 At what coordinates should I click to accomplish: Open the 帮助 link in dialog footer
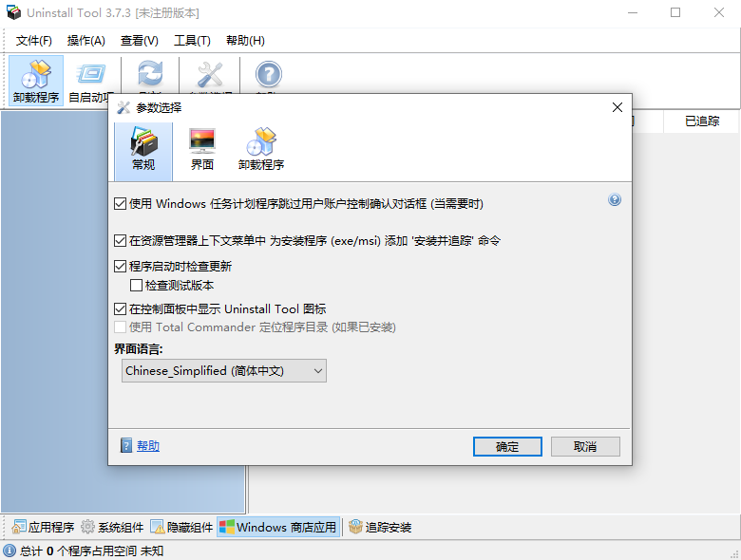click(x=148, y=446)
